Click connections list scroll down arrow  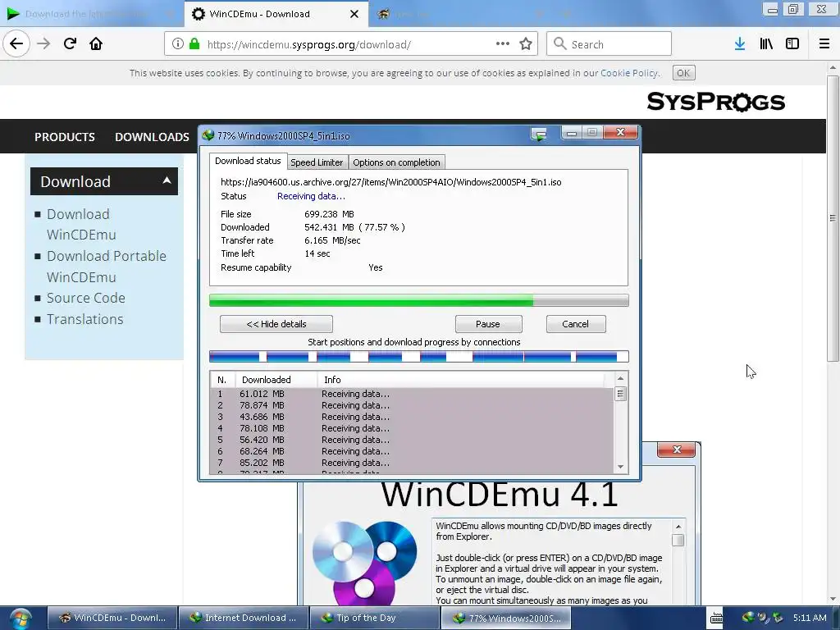620,467
